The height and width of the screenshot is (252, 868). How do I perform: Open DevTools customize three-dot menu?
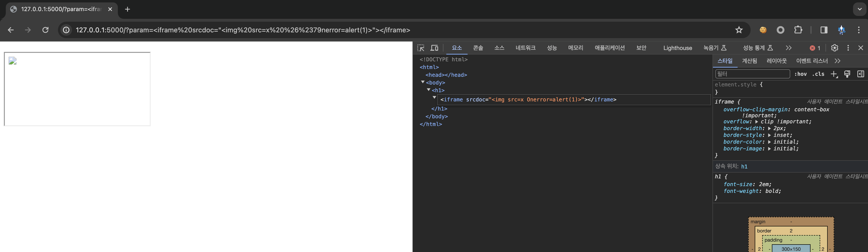pos(848,48)
